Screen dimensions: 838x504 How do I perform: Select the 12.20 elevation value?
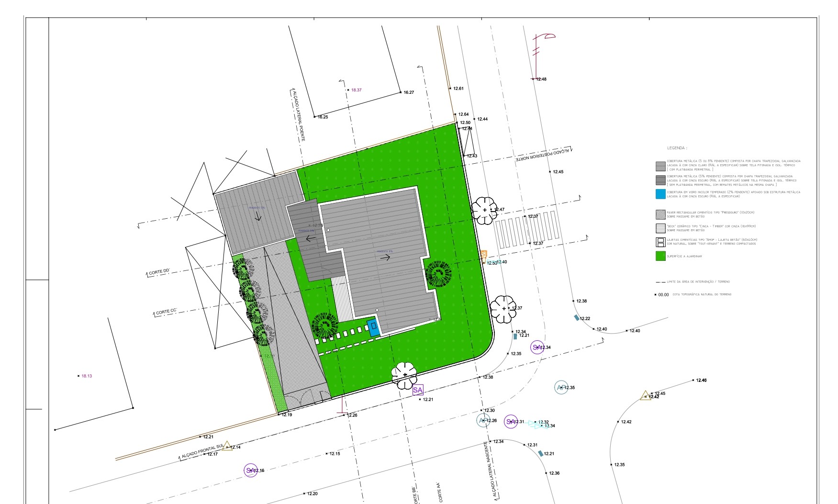tap(312, 493)
